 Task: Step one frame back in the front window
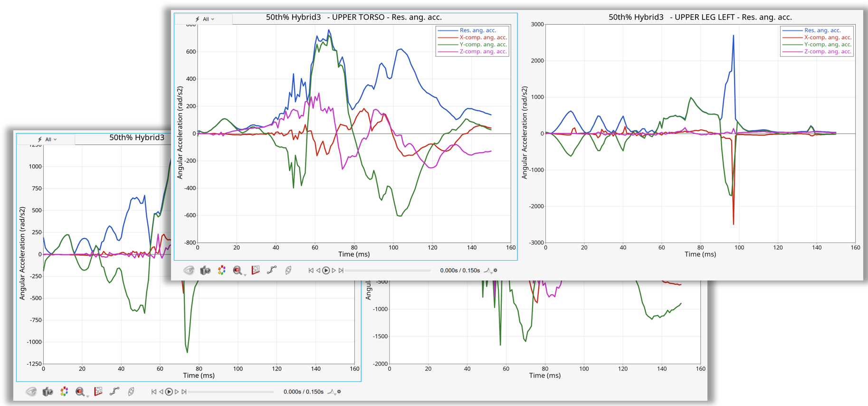(x=318, y=271)
